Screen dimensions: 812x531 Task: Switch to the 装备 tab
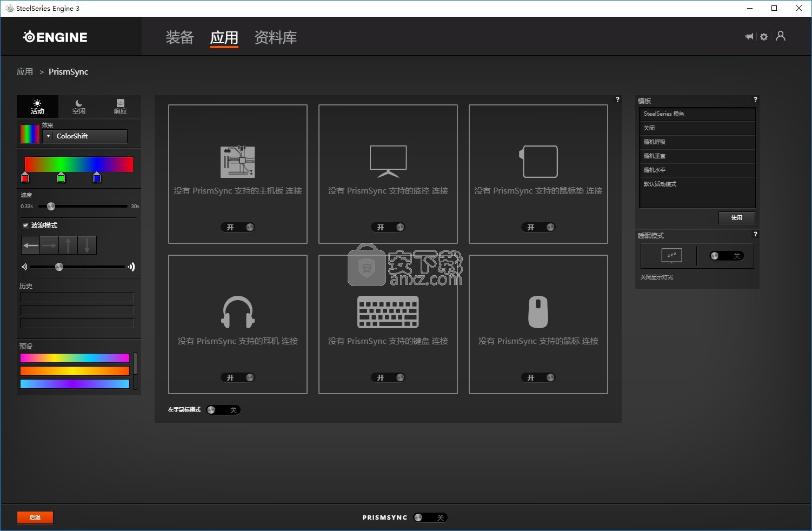click(x=179, y=37)
